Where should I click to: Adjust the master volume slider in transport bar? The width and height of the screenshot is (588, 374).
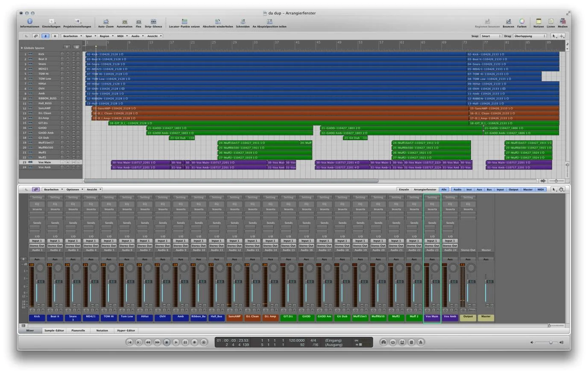[550, 342]
